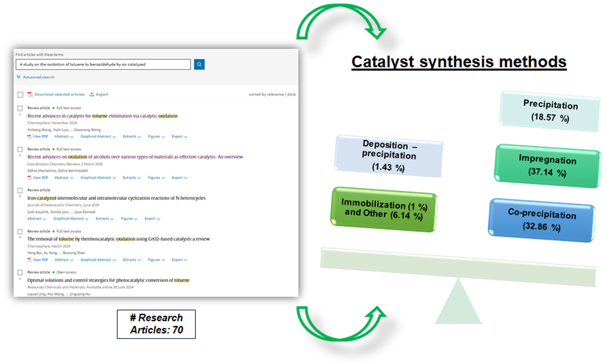Check the box for oxidation of alcohols article

click(x=20, y=149)
